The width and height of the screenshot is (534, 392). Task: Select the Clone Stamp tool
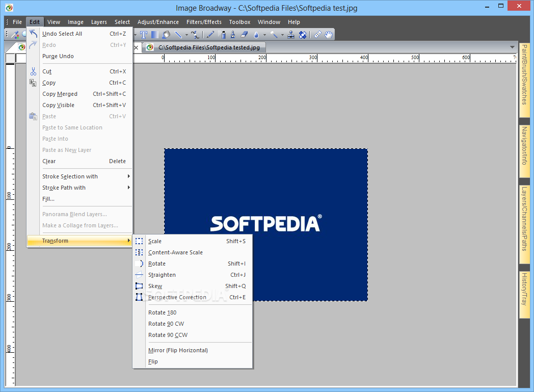click(x=291, y=34)
